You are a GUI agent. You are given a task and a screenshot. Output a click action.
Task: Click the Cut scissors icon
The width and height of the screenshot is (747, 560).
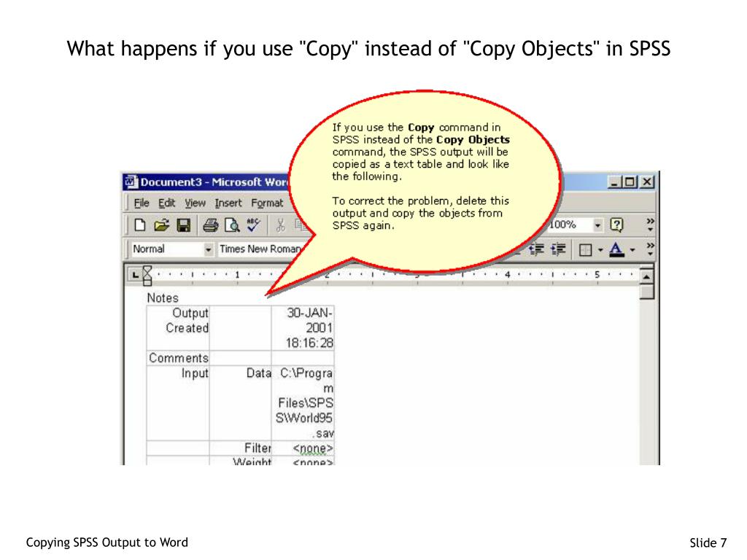coord(281,225)
